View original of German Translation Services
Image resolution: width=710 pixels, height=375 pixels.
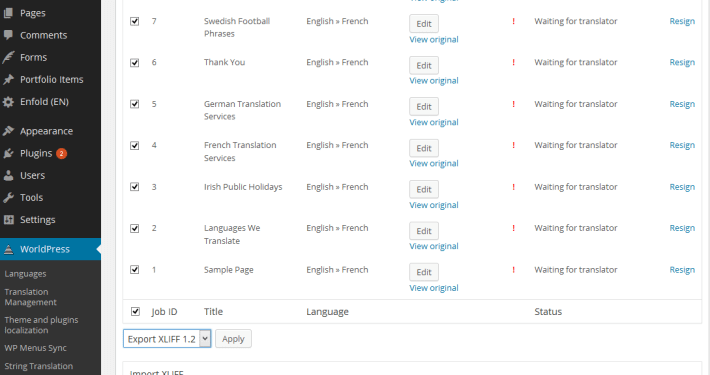pyautogui.click(x=434, y=123)
